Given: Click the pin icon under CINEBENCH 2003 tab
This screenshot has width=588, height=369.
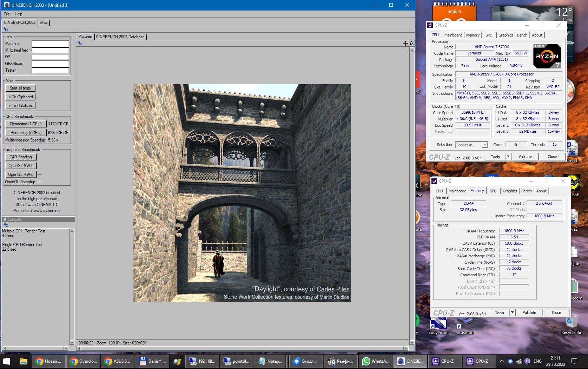Looking at the screenshot, I should pos(6,29).
